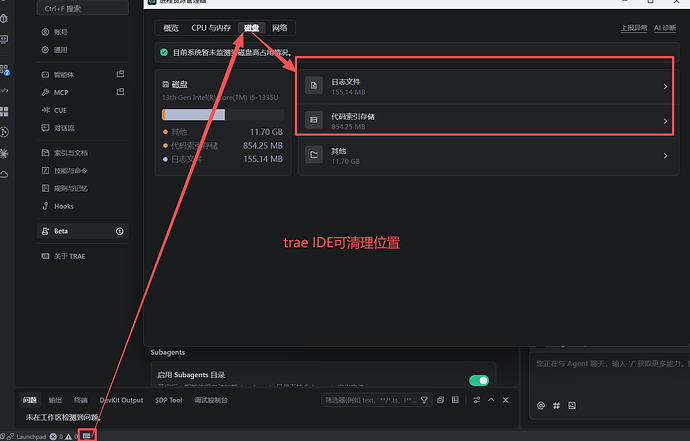
Task: Open 对话流 settings section
Action: [x=83, y=128]
